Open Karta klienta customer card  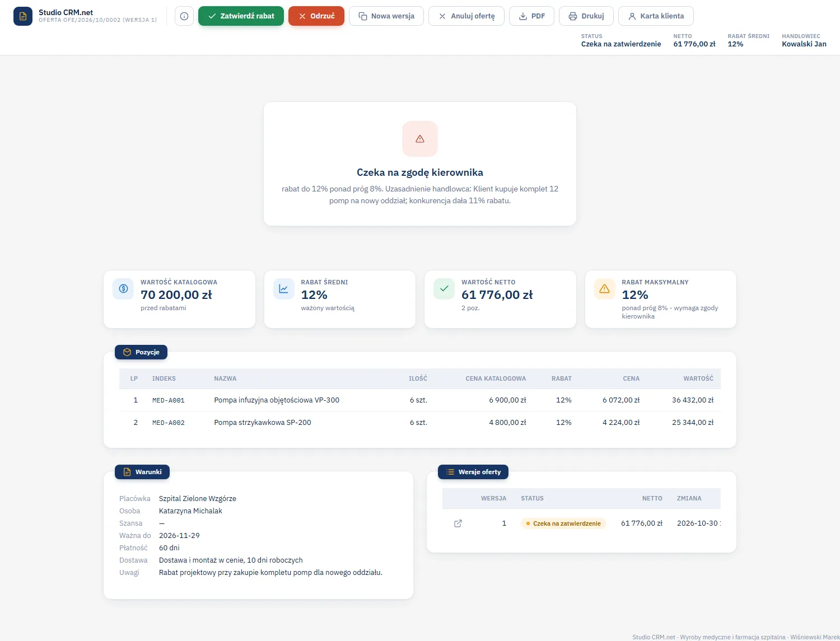656,16
